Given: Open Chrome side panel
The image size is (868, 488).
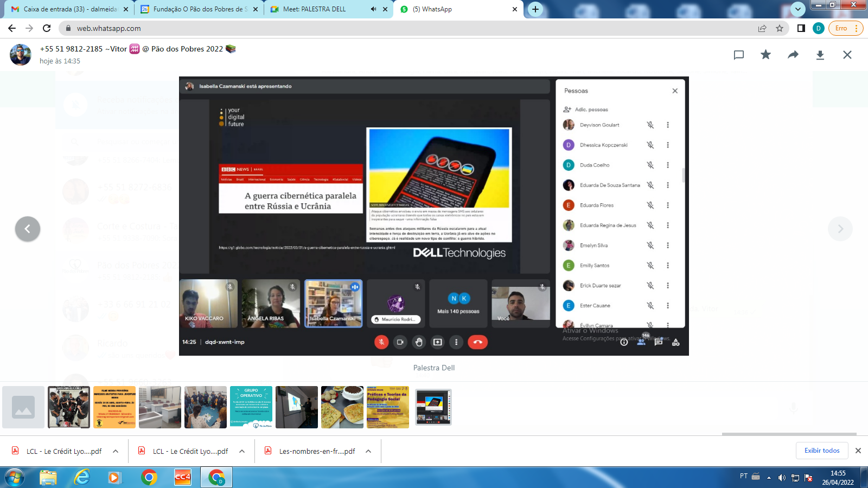Looking at the screenshot, I should [x=801, y=28].
